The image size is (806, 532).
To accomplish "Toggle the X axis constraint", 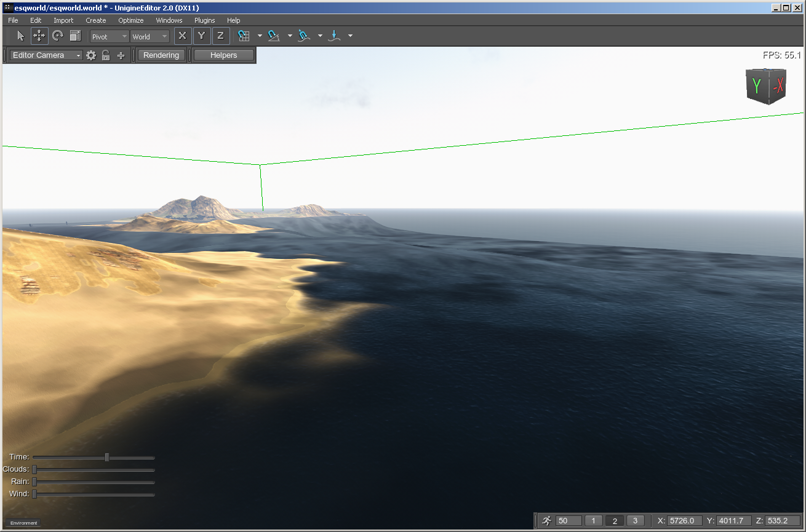I will 182,36.
